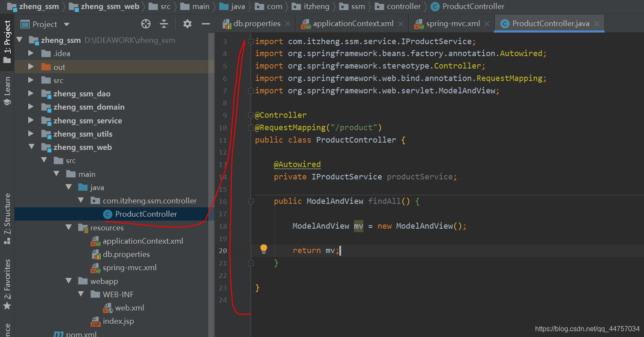Collapse the zheng_ssm root node
Viewport: 644px width, 337px height.
(x=19, y=40)
